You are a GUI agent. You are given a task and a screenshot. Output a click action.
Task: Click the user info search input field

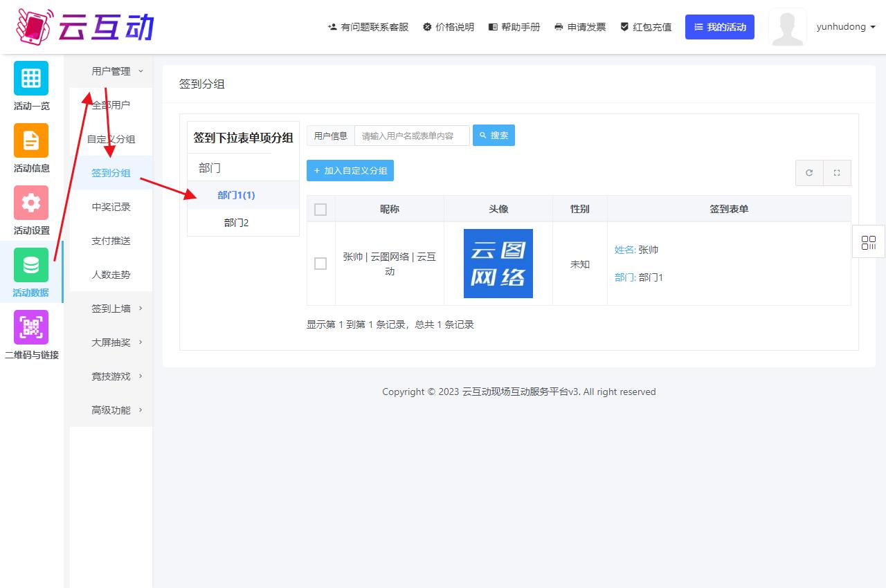(412, 136)
